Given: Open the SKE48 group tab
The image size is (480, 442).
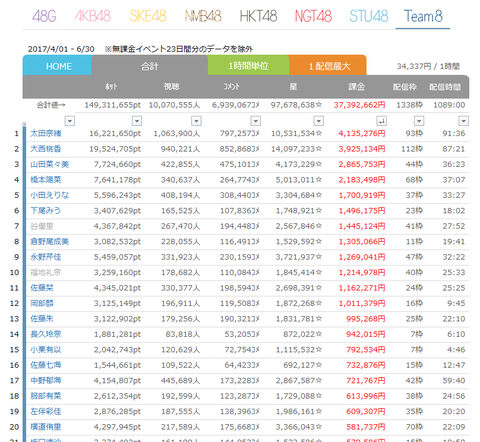Looking at the screenshot, I should 148,16.
